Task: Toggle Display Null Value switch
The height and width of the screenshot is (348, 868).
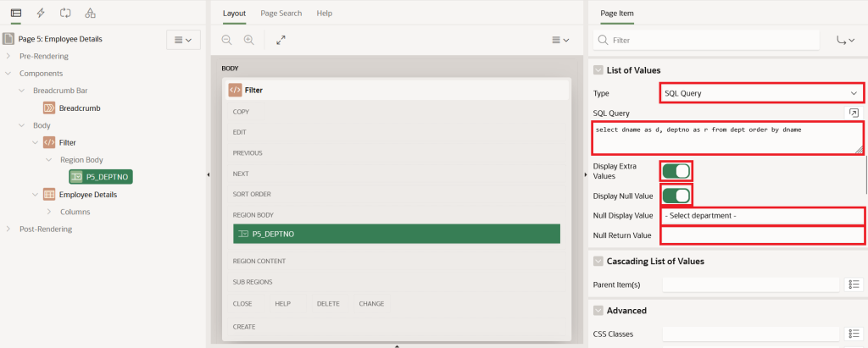Action: (676, 196)
